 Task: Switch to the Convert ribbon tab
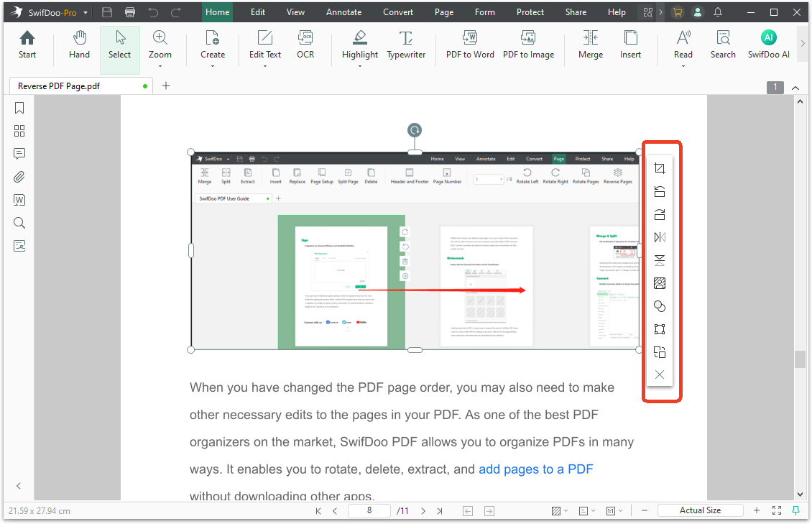[x=397, y=12]
